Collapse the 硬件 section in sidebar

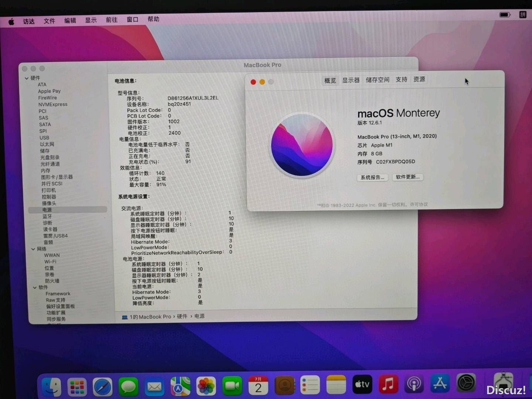tap(27, 78)
